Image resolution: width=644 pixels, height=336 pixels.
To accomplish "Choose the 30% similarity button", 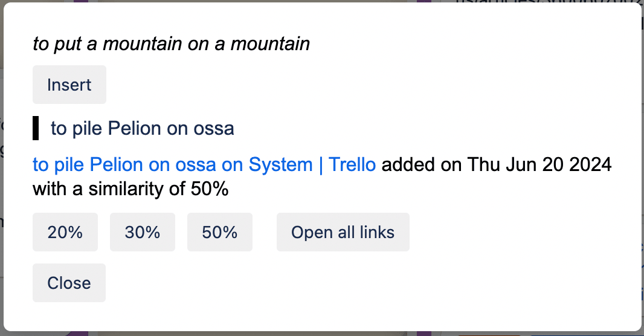I will pyautogui.click(x=143, y=232).
